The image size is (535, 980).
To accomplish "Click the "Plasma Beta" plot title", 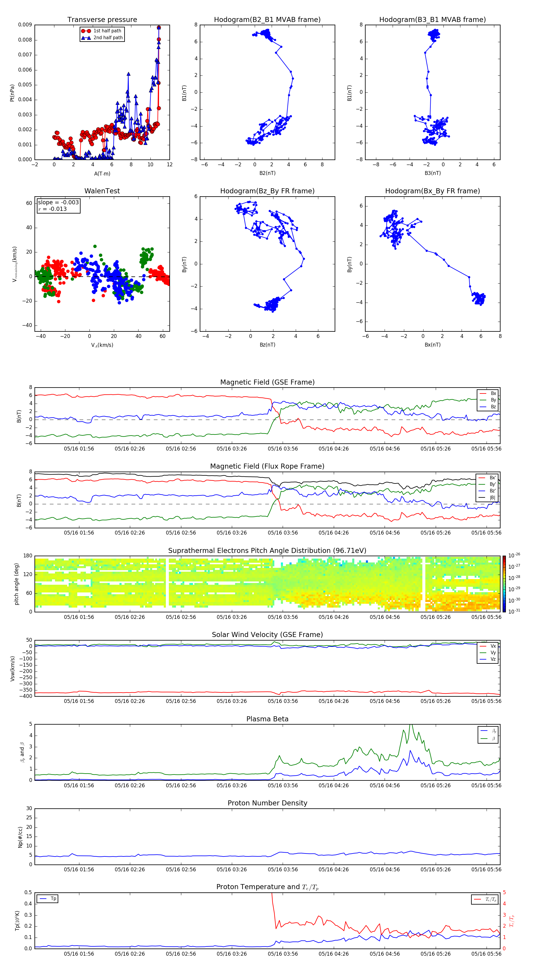I will [x=267, y=719].
